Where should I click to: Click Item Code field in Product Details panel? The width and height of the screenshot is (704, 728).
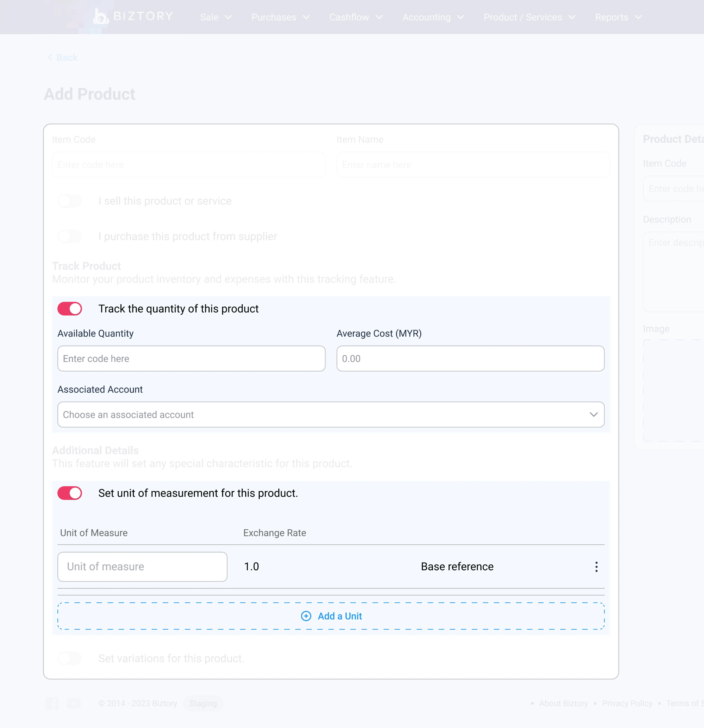(674, 189)
